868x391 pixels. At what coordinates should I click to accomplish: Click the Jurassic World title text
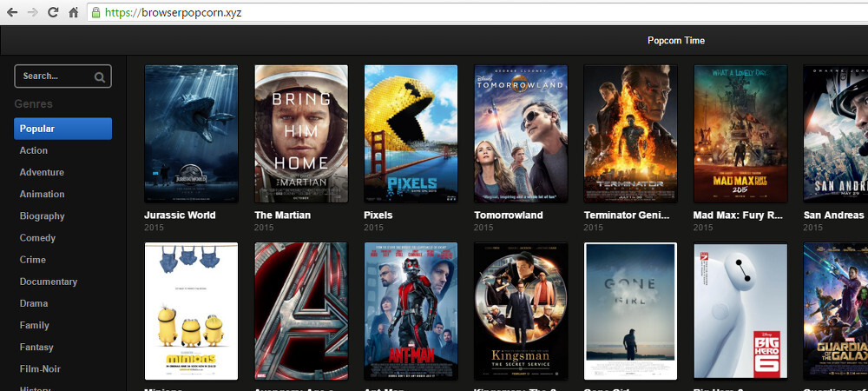coord(180,215)
